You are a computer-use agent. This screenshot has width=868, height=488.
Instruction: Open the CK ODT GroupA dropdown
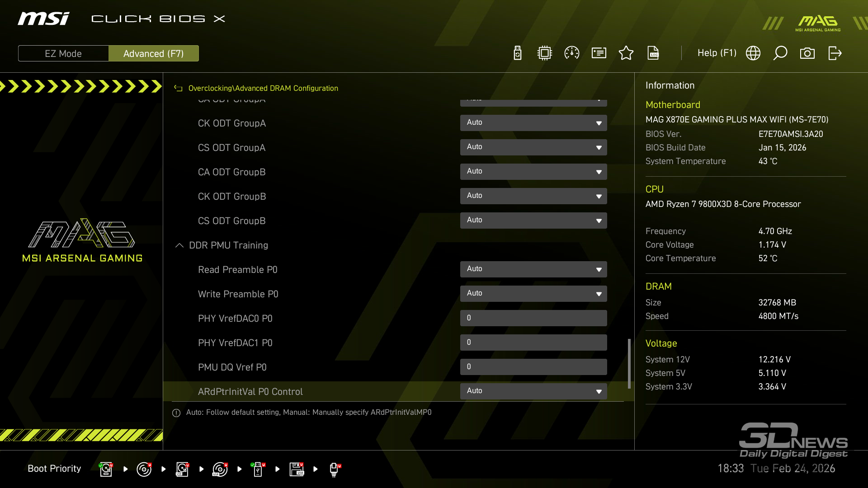coord(533,123)
